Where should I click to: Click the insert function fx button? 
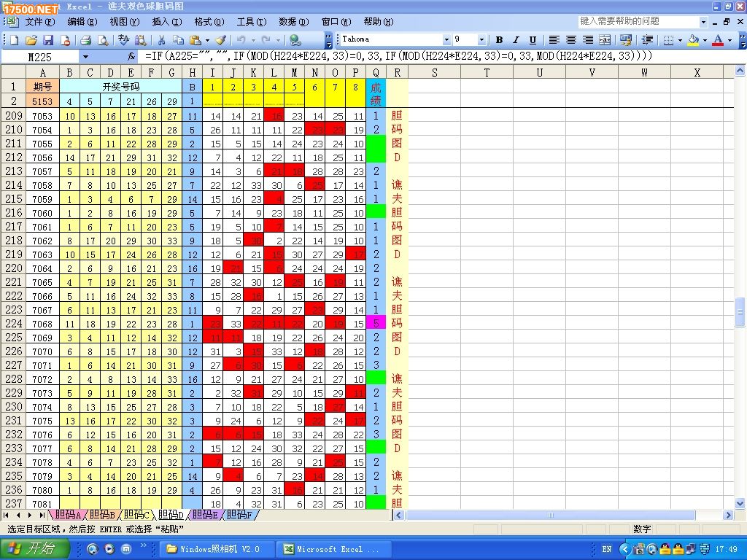[131, 57]
